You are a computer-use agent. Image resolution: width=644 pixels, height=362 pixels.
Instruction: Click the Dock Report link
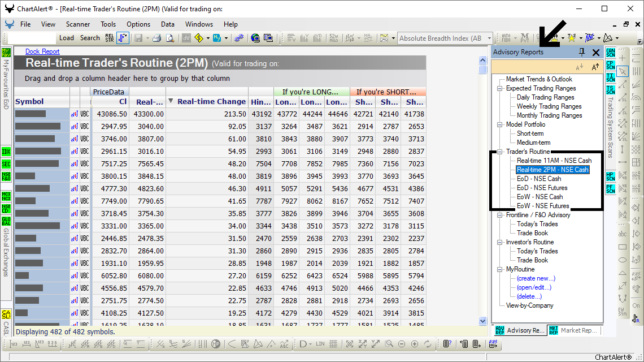click(x=42, y=51)
